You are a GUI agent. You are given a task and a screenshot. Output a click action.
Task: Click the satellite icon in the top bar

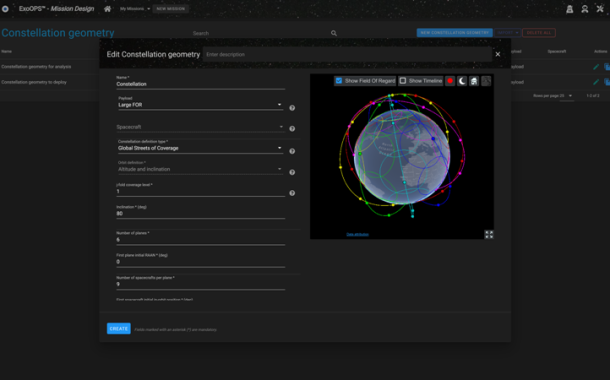click(x=600, y=9)
